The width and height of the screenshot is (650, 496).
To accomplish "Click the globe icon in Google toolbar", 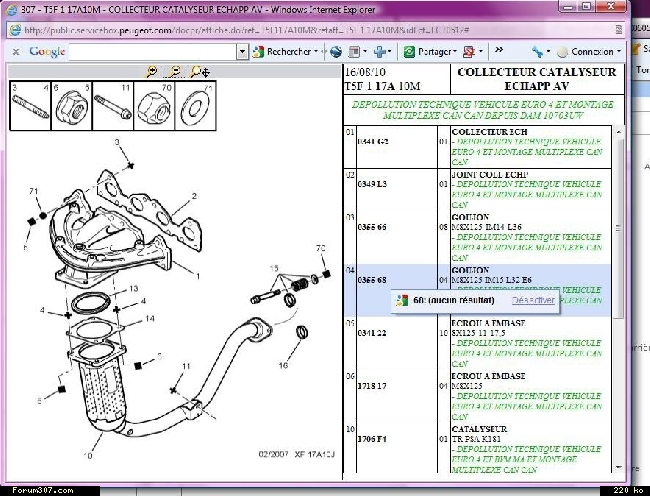I will 336,51.
